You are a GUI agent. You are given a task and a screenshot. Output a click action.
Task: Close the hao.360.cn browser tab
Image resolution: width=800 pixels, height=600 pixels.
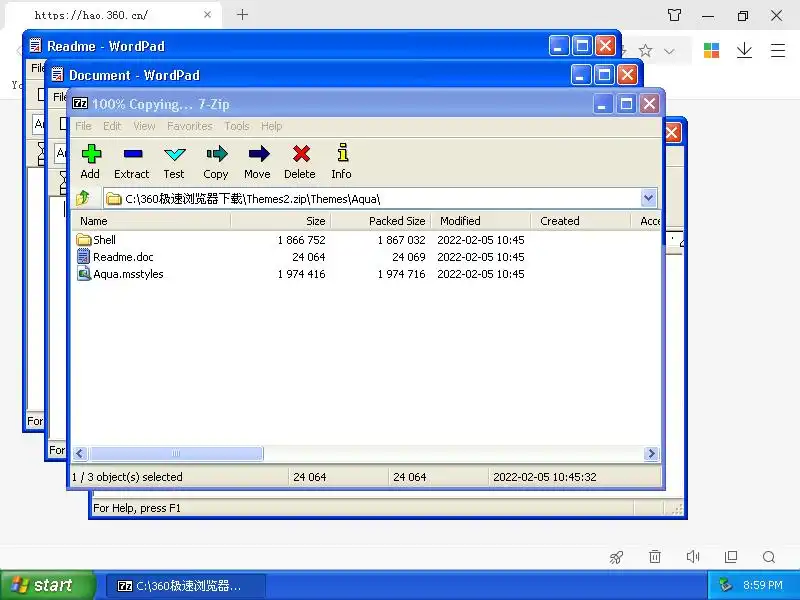pos(207,15)
